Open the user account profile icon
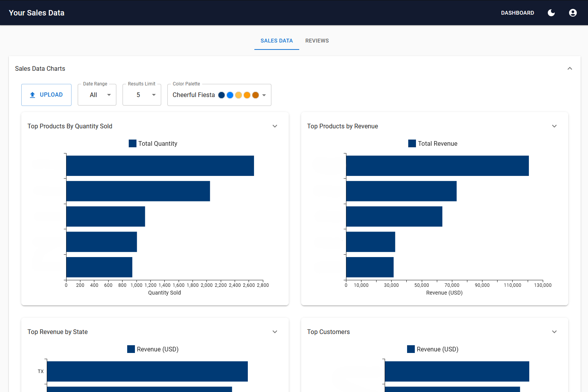Viewport: 588px width, 392px height. [x=573, y=13]
